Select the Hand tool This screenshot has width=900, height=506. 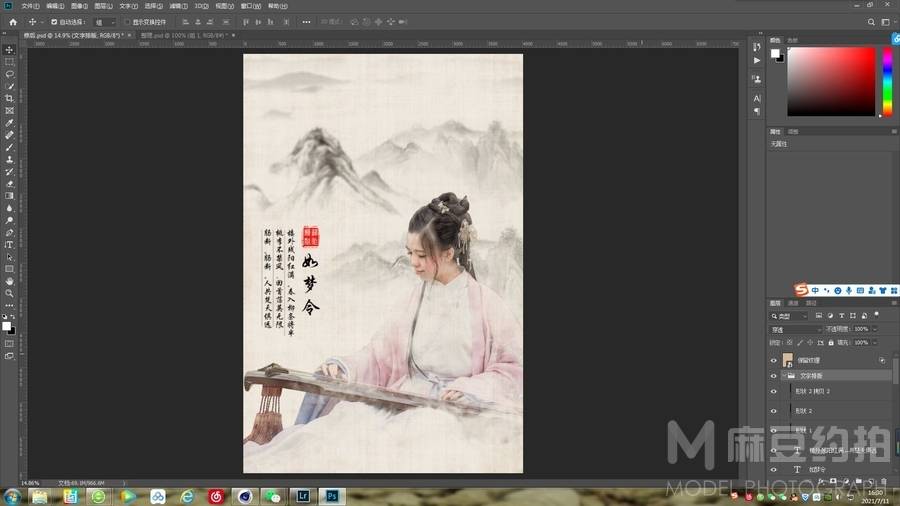[9, 281]
